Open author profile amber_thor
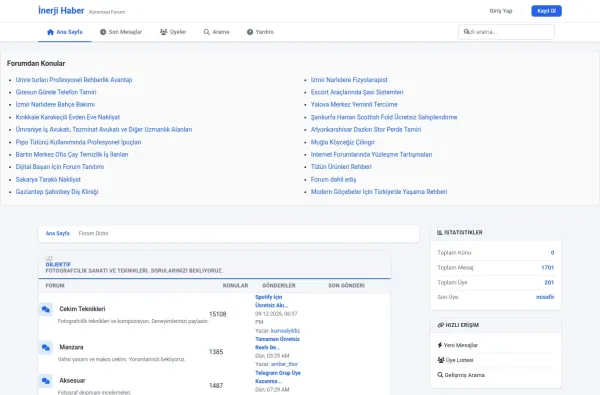 284,364
